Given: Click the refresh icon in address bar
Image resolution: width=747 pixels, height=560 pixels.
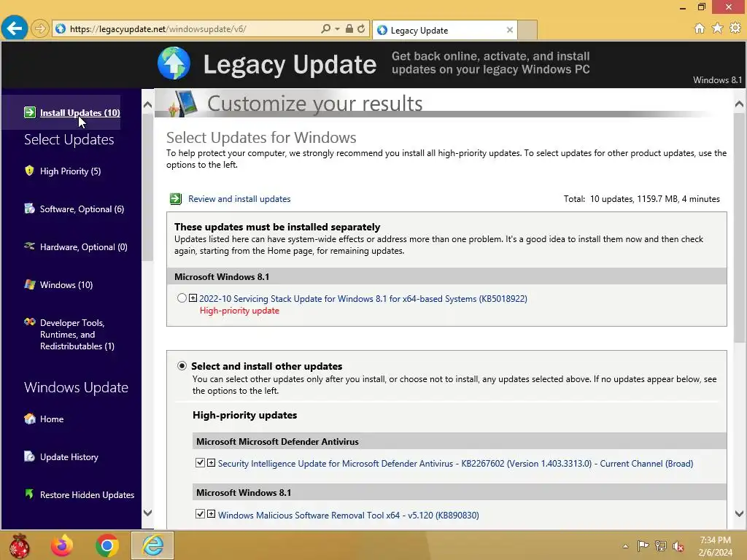Looking at the screenshot, I should coord(361,29).
